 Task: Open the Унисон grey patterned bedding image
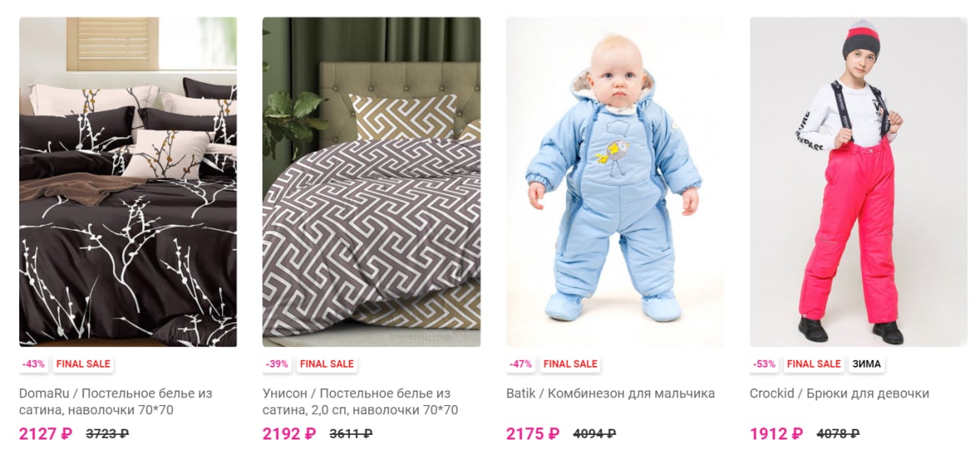click(371, 182)
